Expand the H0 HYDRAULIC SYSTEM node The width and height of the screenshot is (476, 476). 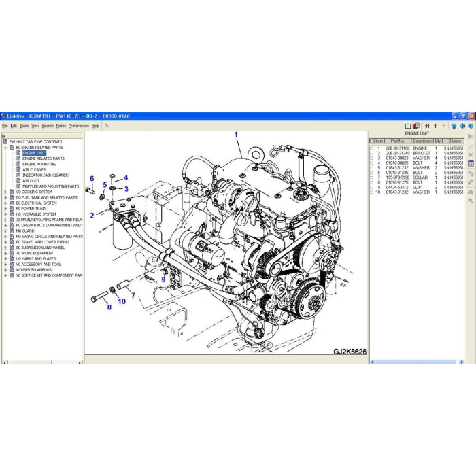(5, 214)
